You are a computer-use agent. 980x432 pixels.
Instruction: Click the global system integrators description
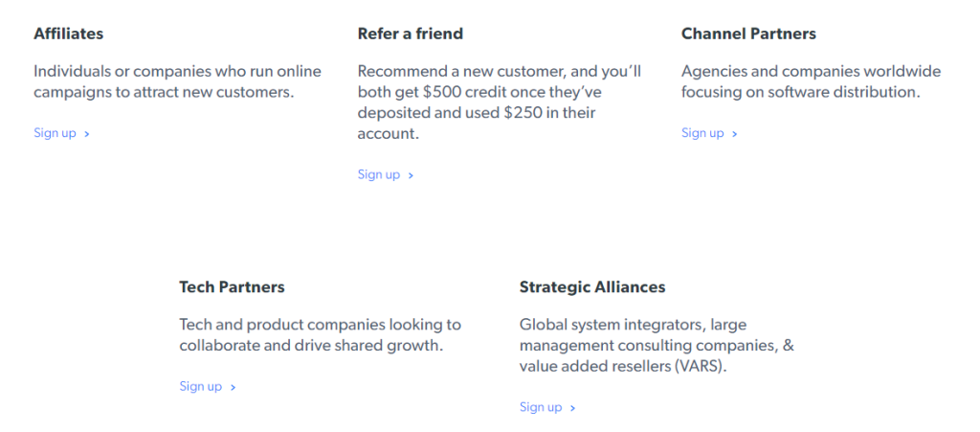(x=656, y=346)
